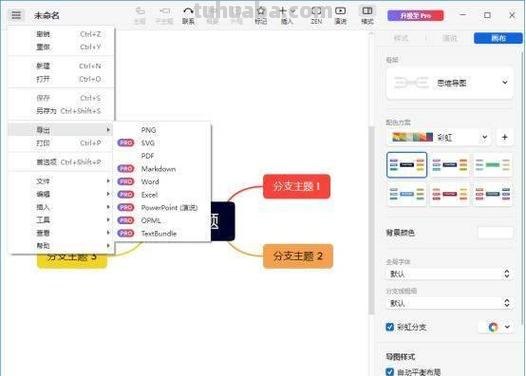Click the background color (背景颜色) swatch
This screenshot has width=526, height=376.
(495, 232)
